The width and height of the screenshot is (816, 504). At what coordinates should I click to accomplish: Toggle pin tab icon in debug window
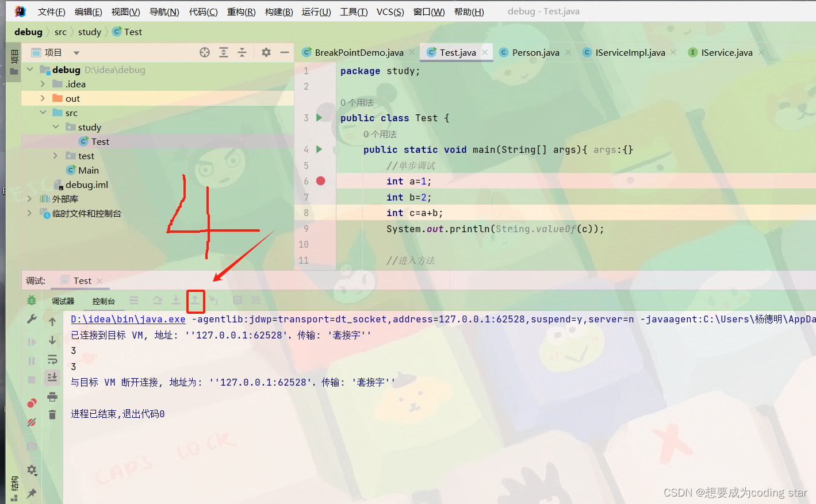pyautogui.click(x=32, y=493)
